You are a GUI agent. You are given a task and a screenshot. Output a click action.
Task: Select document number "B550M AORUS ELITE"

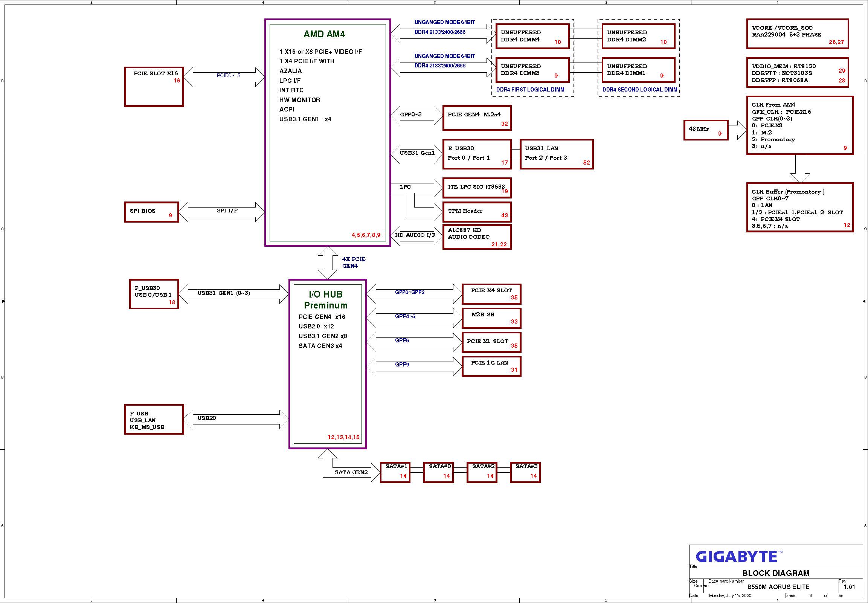778,587
